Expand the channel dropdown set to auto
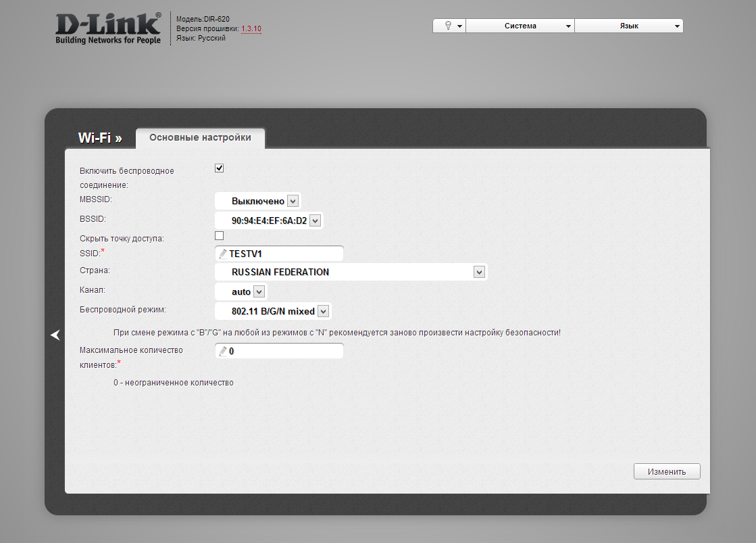The width and height of the screenshot is (756, 543). 241,291
